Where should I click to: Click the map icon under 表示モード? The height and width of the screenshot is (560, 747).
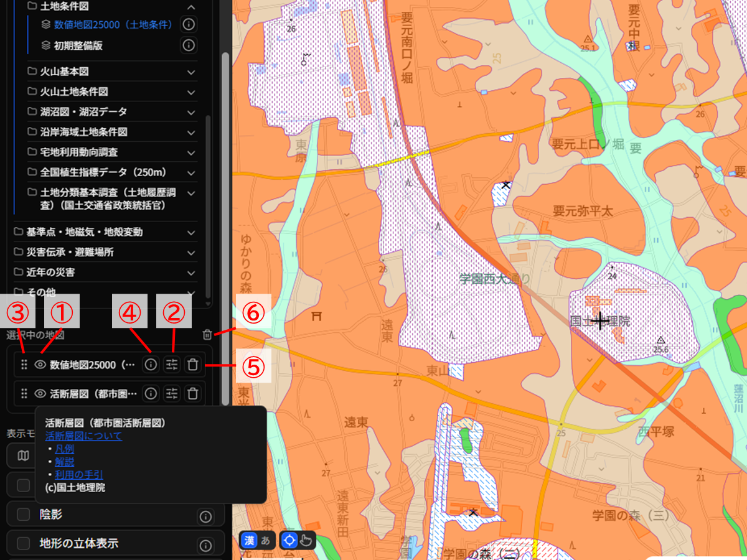pos(23,456)
